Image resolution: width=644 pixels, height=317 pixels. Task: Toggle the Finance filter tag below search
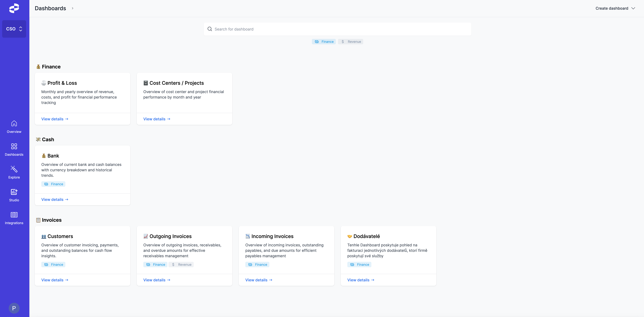tap(324, 42)
